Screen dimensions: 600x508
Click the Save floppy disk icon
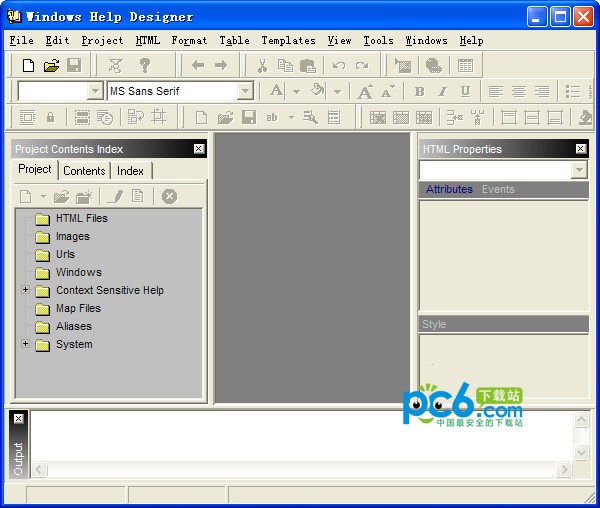pos(74,65)
